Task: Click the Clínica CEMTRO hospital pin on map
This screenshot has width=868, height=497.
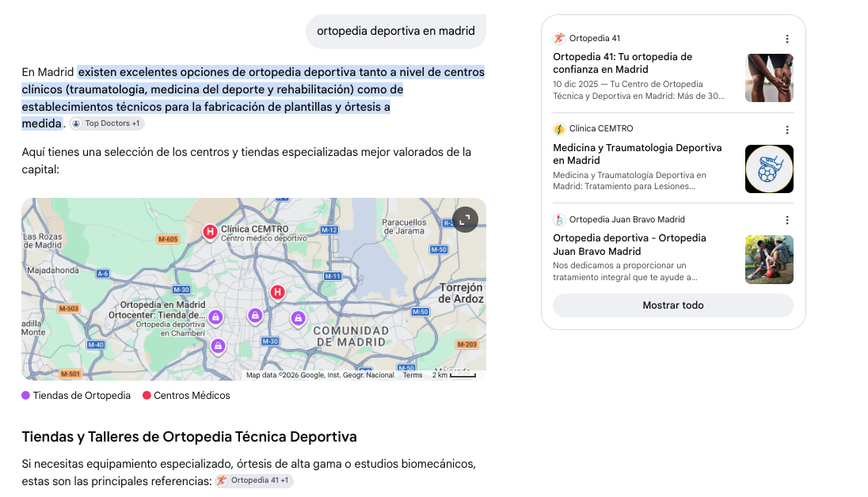Action: [x=210, y=232]
